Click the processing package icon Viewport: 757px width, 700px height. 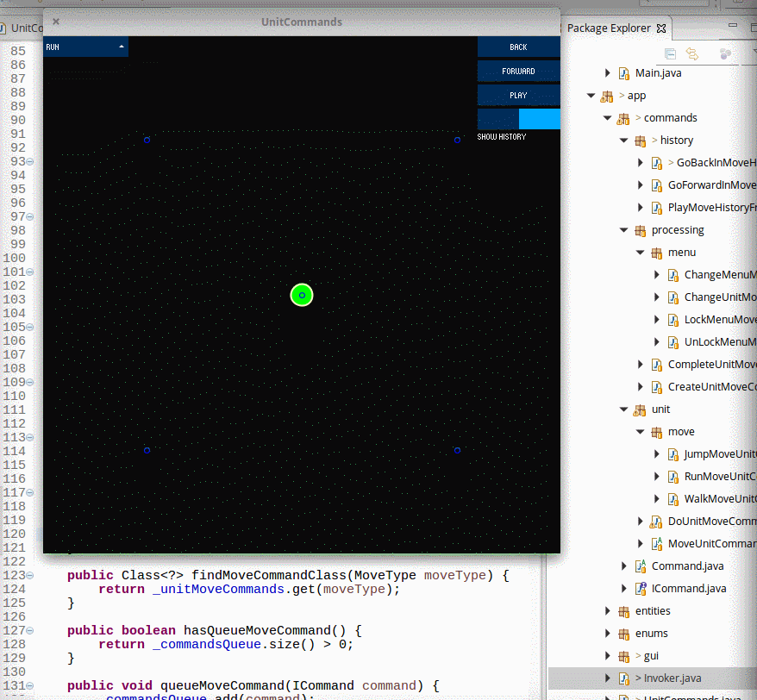pos(640,230)
